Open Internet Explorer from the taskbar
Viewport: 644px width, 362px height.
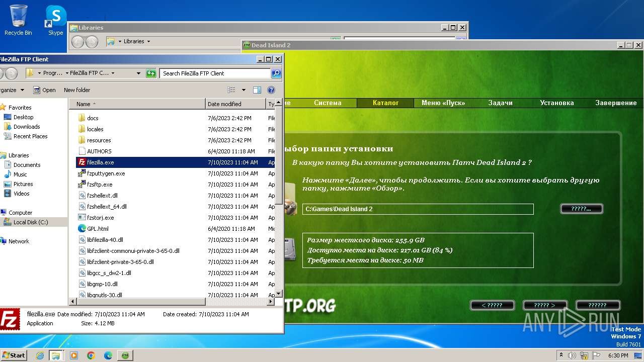pos(40,355)
